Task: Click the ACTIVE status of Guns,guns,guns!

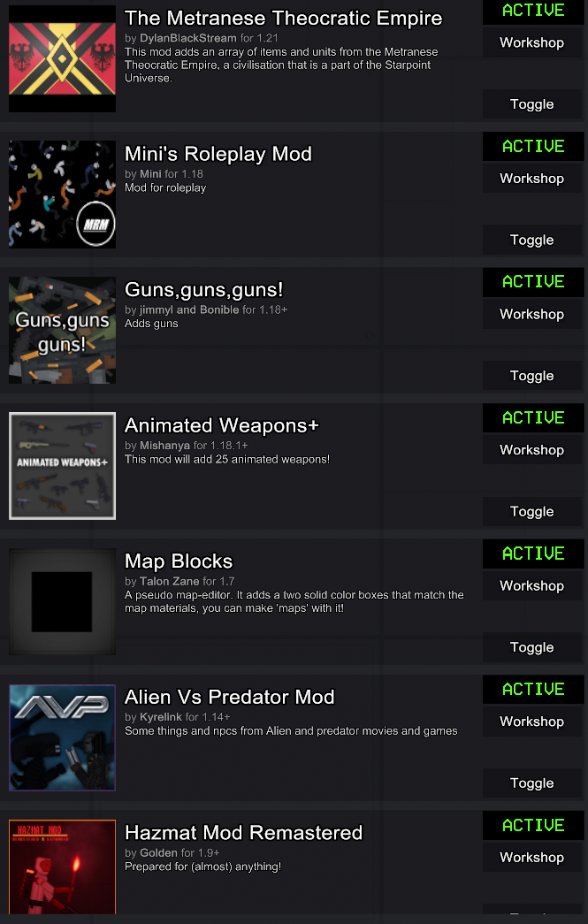Action: tap(533, 282)
